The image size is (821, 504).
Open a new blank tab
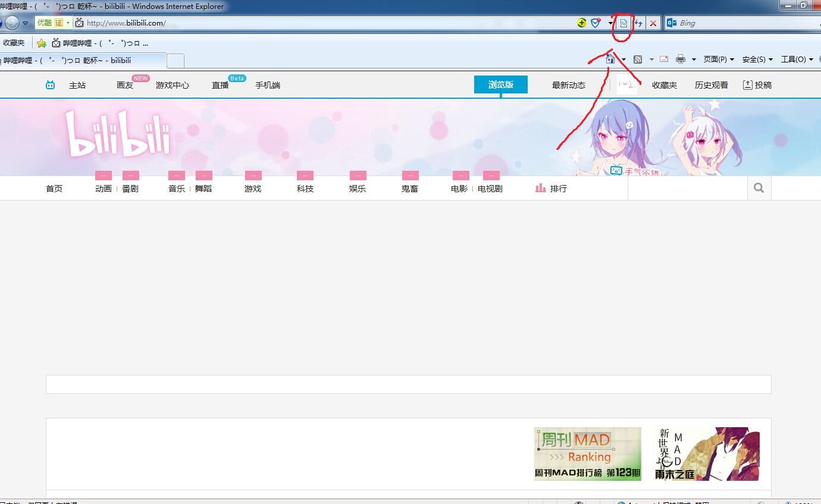[176, 61]
